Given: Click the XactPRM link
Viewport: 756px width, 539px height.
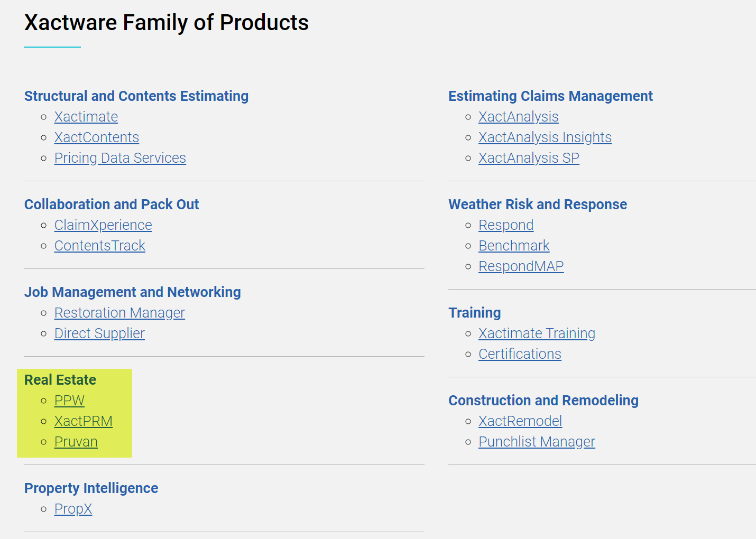Looking at the screenshot, I should 83,421.
